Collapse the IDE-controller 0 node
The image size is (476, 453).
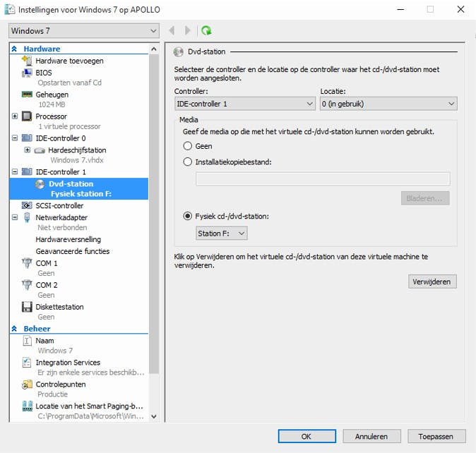point(15,138)
